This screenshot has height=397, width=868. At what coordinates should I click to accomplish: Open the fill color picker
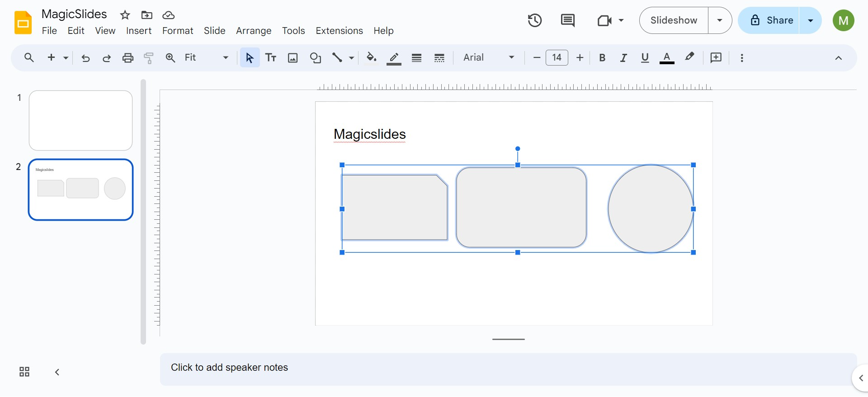point(371,57)
